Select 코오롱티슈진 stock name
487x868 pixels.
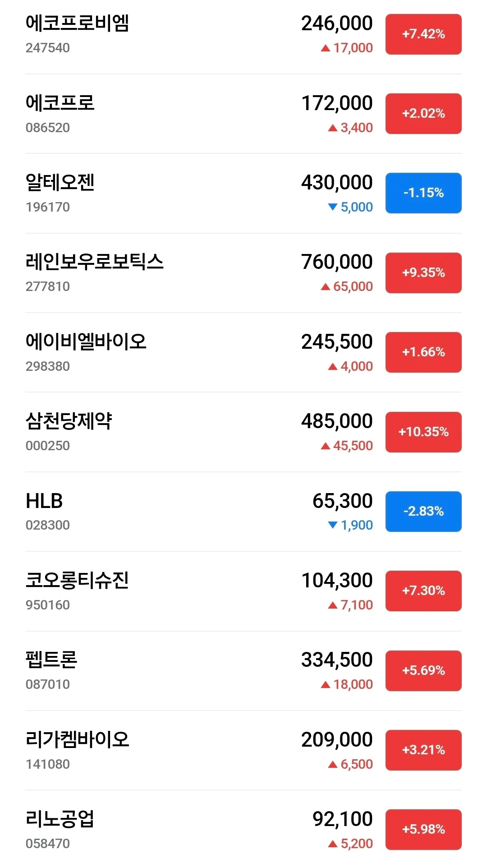pyautogui.click(x=77, y=580)
